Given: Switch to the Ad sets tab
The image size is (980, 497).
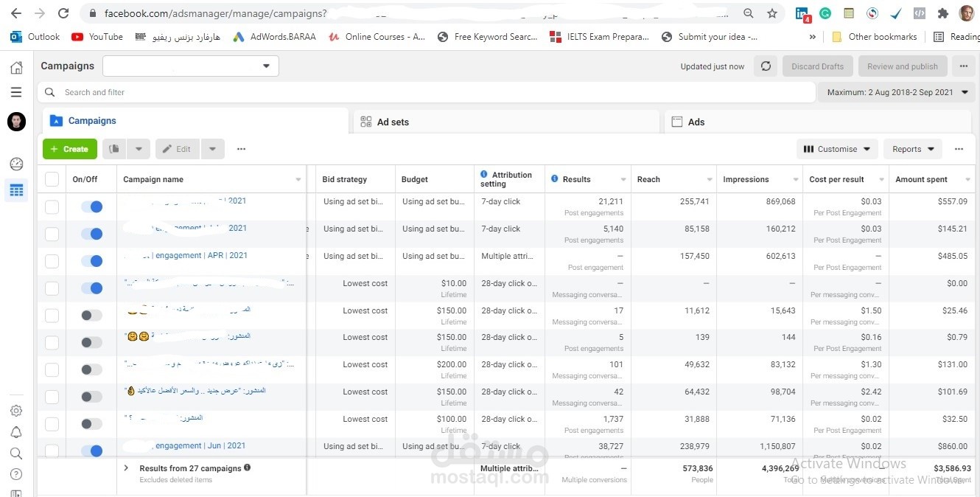Looking at the screenshot, I should click(506, 122).
